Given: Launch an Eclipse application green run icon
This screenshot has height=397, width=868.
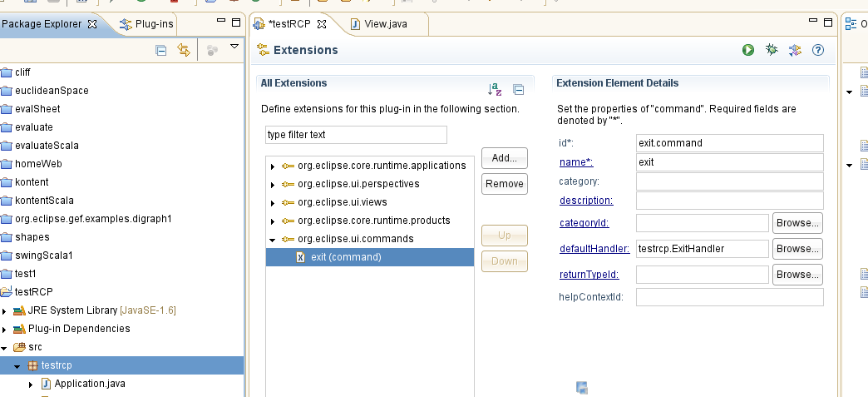Looking at the screenshot, I should (748, 50).
